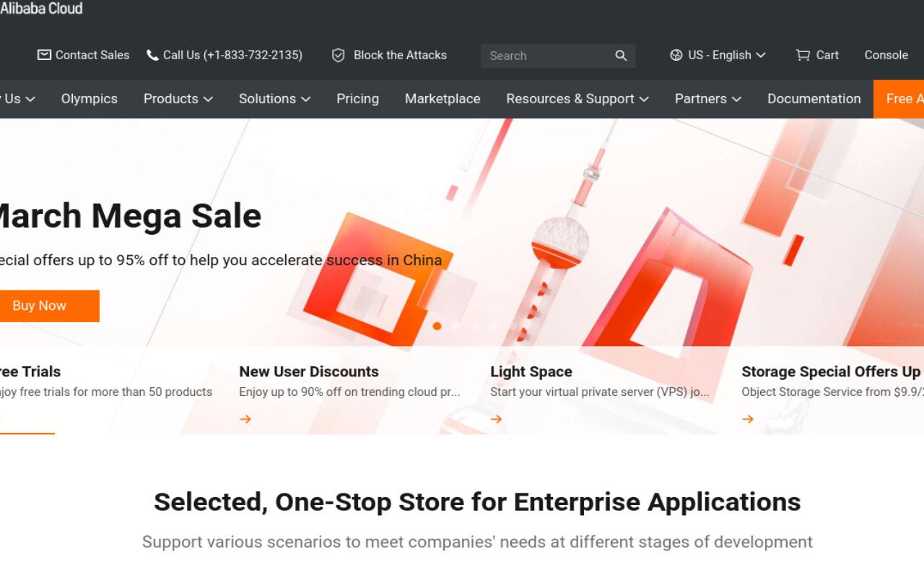Expand the Products menu
924x578 pixels.
click(178, 99)
